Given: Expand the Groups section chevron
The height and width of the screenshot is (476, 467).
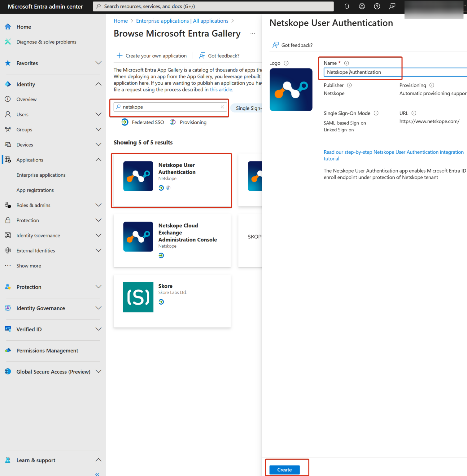Looking at the screenshot, I should click(x=98, y=129).
